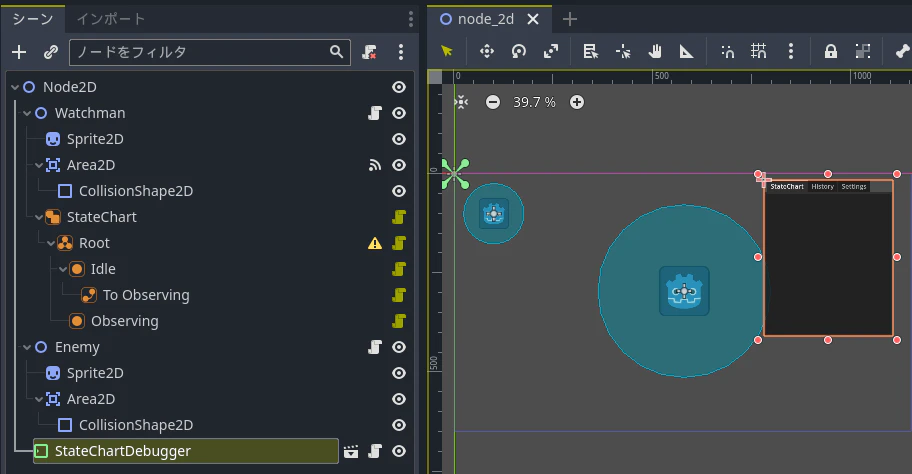Toggle visibility of Node2D
Screen dimensions: 912x474
(398, 87)
